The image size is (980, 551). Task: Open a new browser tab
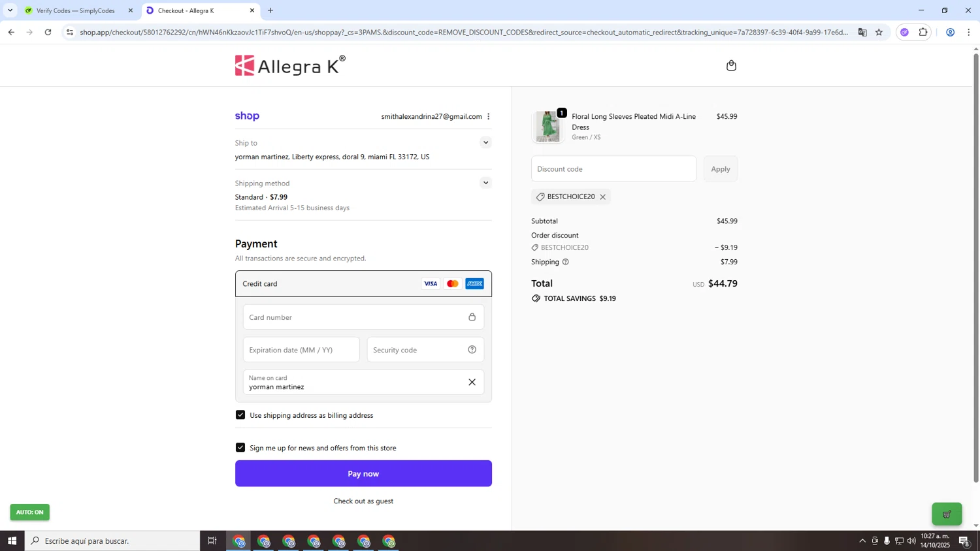pos(270,10)
